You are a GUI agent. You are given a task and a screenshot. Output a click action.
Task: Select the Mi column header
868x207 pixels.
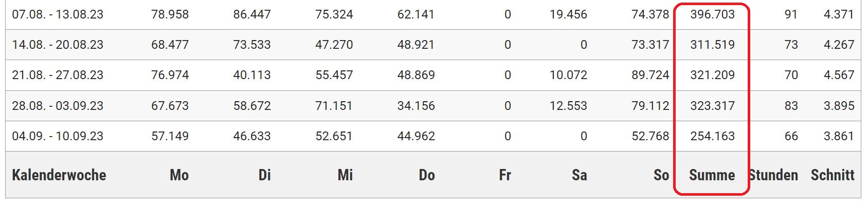[x=345, y=175]
